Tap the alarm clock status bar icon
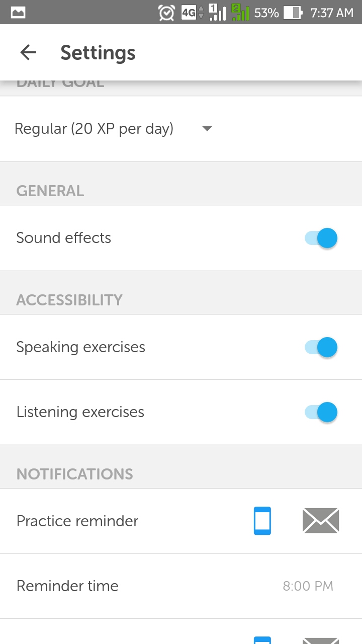362x644 pixels. 166,13
